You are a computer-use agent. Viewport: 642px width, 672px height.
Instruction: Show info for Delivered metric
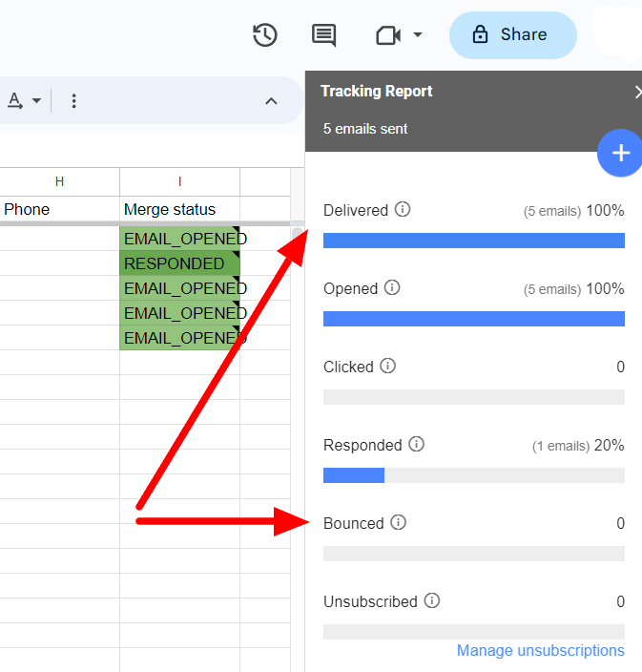click(x=403, y=209)
